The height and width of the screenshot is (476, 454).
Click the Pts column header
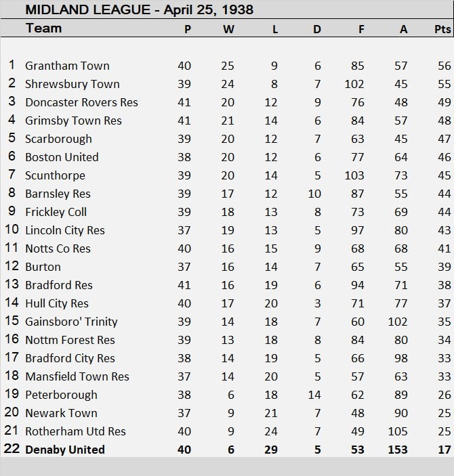click(x=442, y=30)
